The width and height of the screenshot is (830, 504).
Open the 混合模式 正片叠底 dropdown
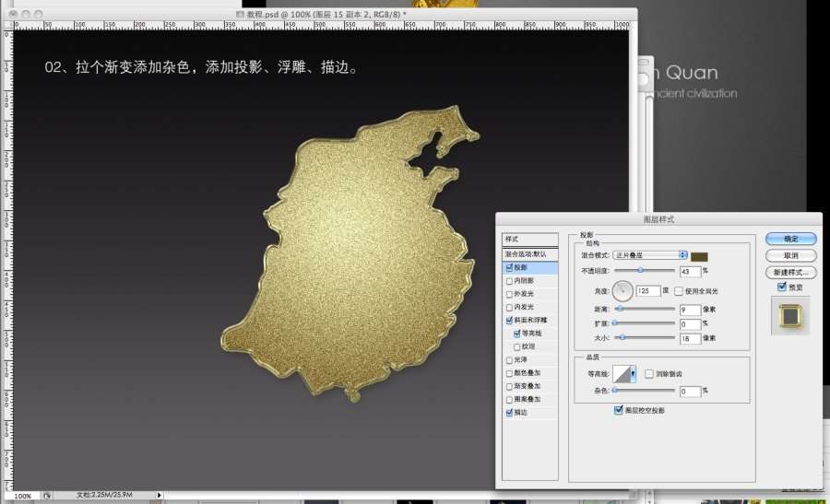651,254
